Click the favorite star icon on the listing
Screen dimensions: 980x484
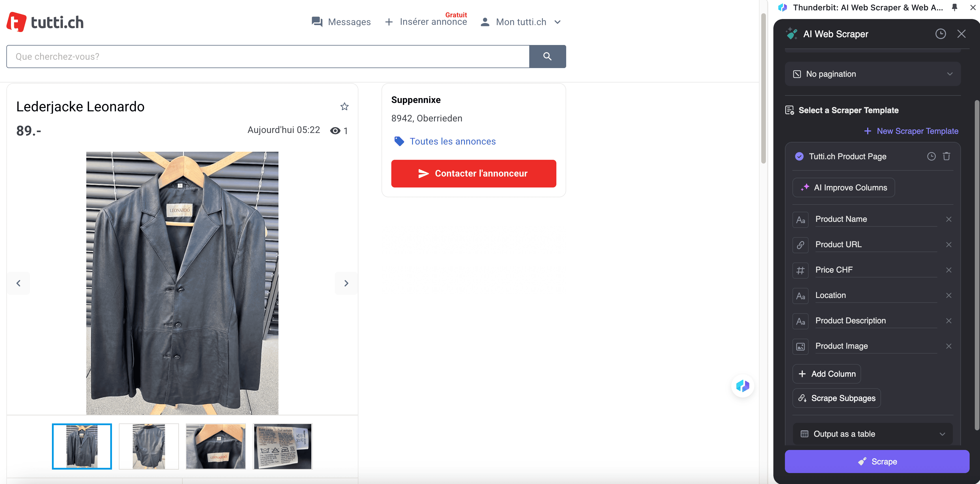pos(344,106)
